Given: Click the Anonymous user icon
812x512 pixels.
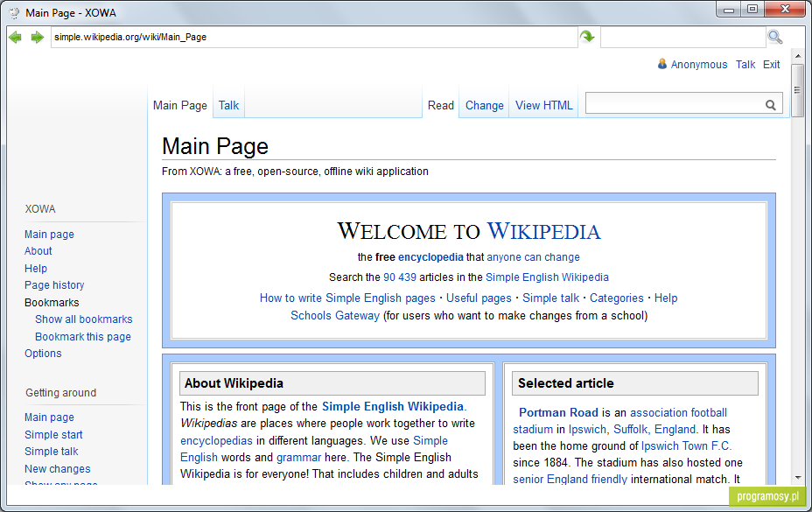Looking at the screenshot, I should pos(661,64).
